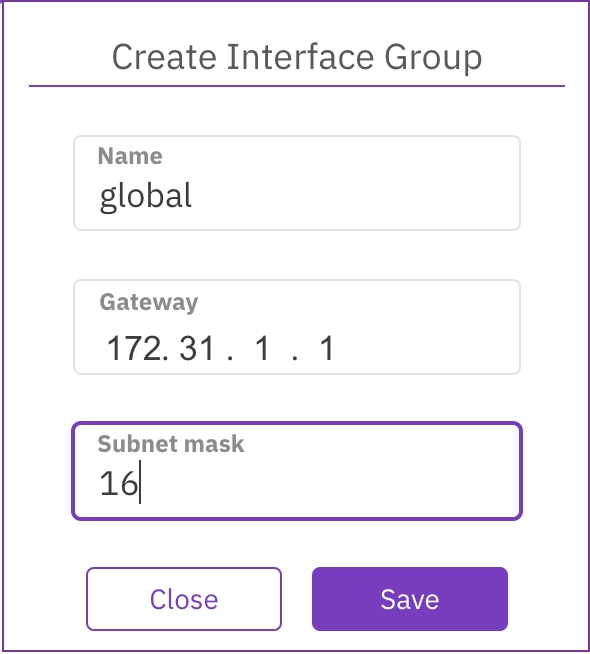Focus the Gateway address field
Viewport: 590px width, 654px height.
[x=297, y=327]
